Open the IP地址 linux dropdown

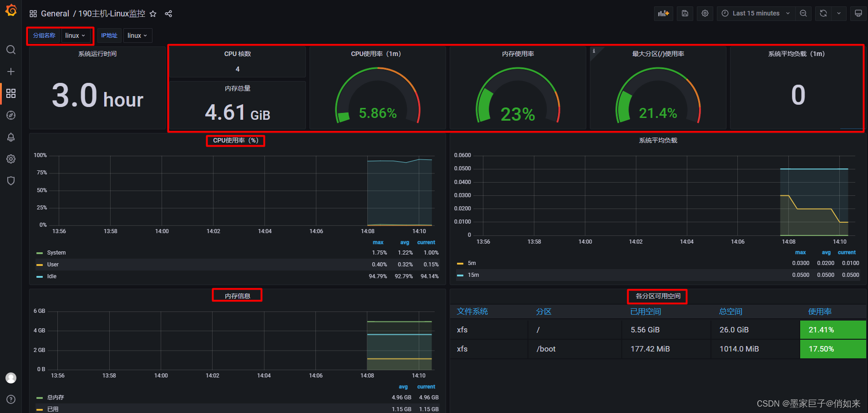click(137, 36)
